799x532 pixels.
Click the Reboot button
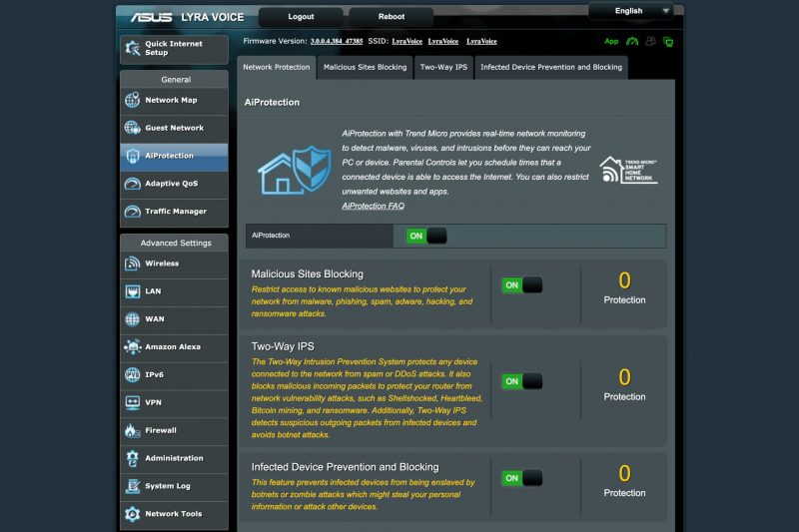392,17
